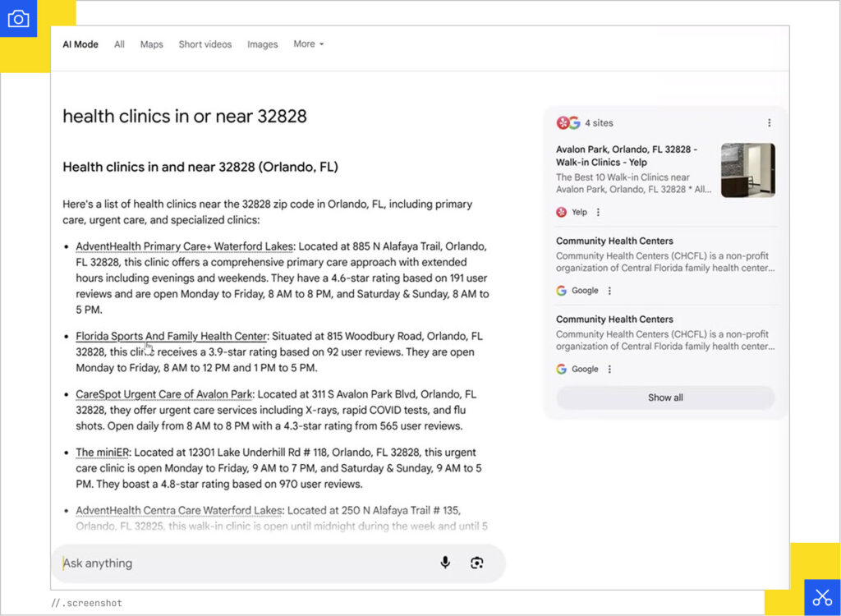Open Florida Sports And Family Health Center link
This screenshot has height=616, width=841.
[x=171, y=336]
